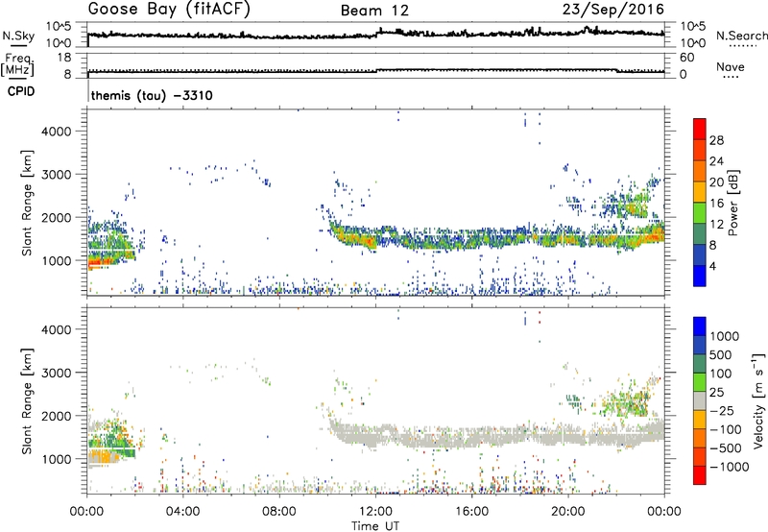Click the '08:00' time tick label
This screenshot has width=768, height=532.
point(279,512)
